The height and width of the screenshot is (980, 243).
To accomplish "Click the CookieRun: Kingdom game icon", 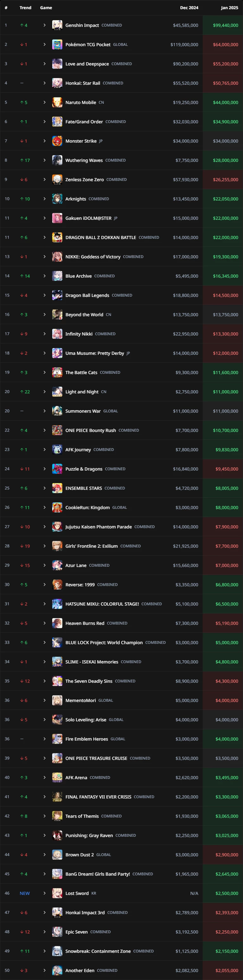I will (x=57, y=508).
